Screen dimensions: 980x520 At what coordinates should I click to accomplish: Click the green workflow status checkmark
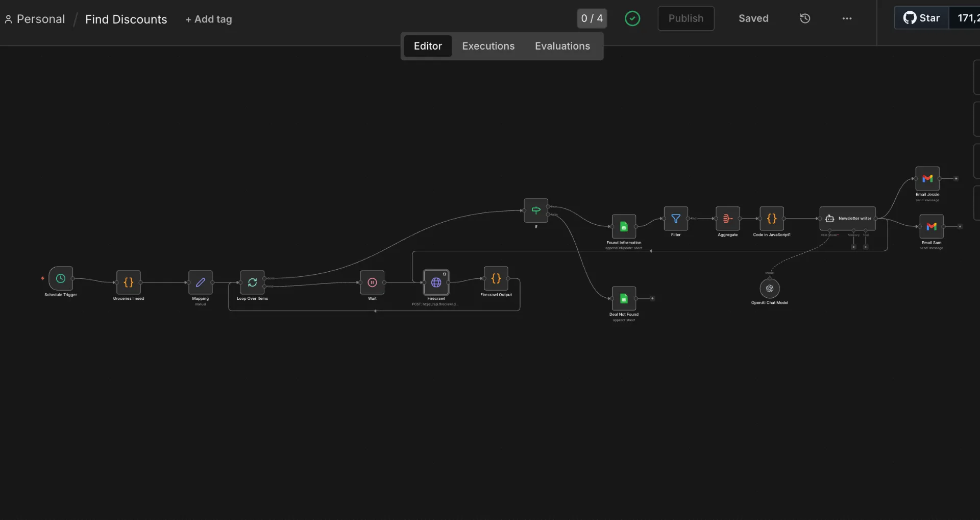pyautogui.click(x=632, y=18)
